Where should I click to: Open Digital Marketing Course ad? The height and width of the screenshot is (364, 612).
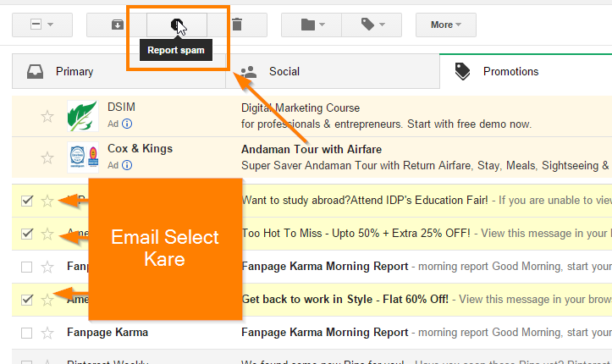[x=300, y=108]
